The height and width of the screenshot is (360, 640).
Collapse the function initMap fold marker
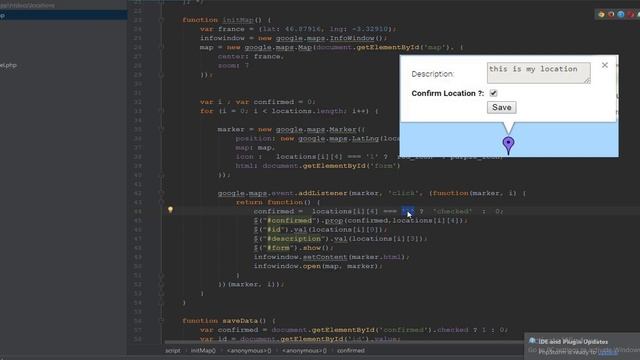pyautogui.click(x=162, y=20)
